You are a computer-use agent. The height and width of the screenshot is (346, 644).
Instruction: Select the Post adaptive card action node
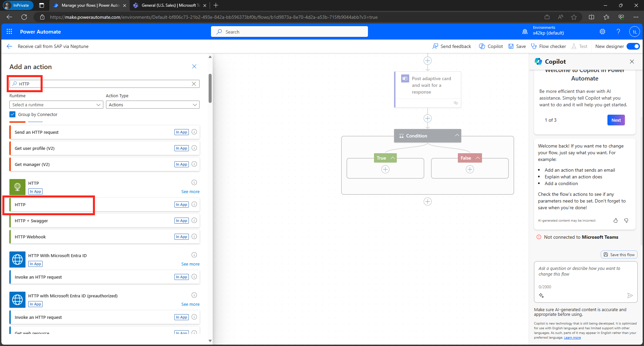coord(428,89)
